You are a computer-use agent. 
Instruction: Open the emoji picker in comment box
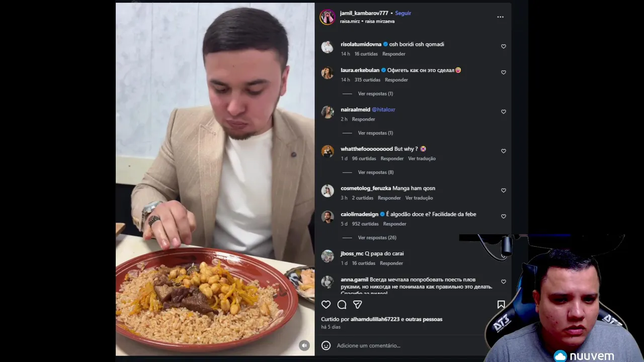pos(326,345)
